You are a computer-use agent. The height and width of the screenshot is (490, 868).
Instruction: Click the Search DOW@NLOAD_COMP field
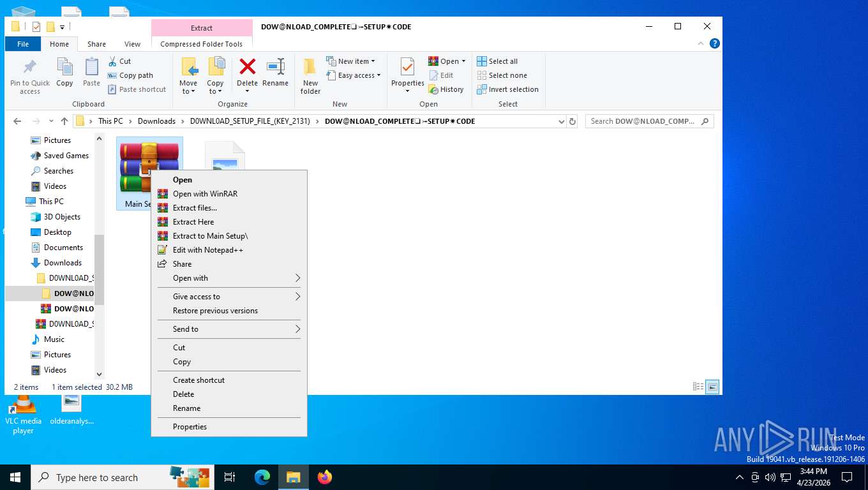[649, 121]
